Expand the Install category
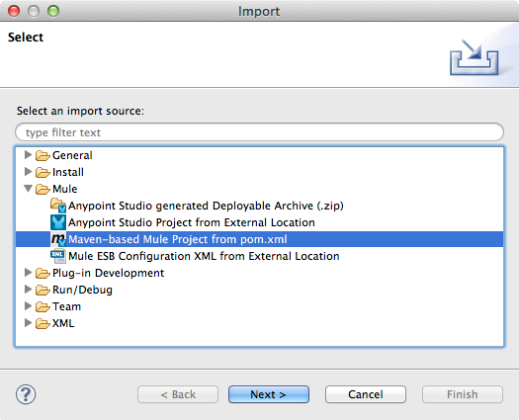The width and height of the screenshot is (519, 420). point(28,171)
